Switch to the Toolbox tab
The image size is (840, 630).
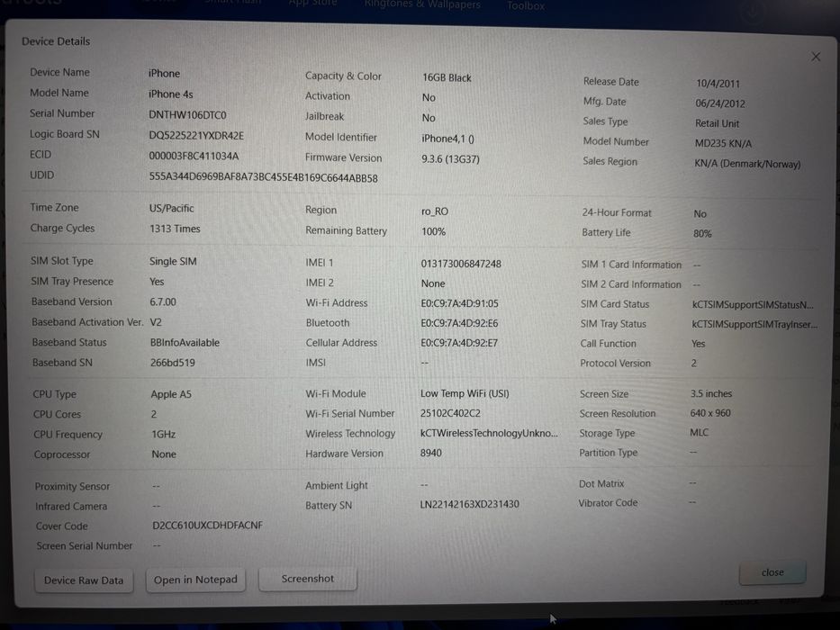[x=526, y=6]
